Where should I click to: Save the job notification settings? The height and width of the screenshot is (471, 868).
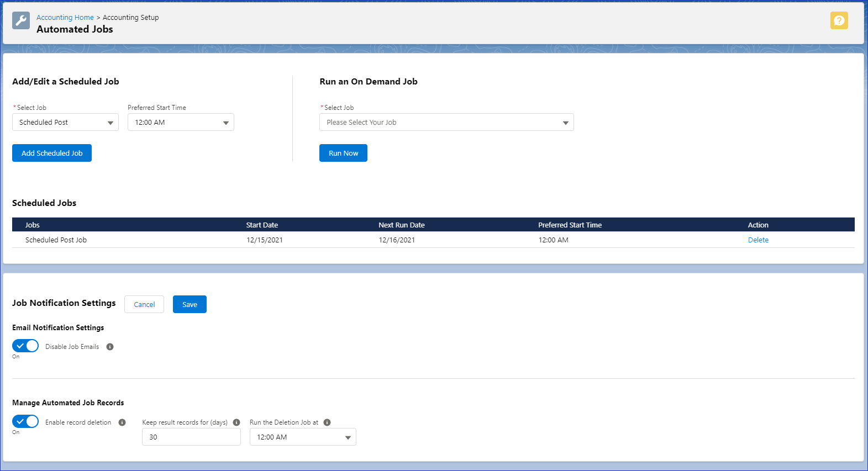[190, 305]
